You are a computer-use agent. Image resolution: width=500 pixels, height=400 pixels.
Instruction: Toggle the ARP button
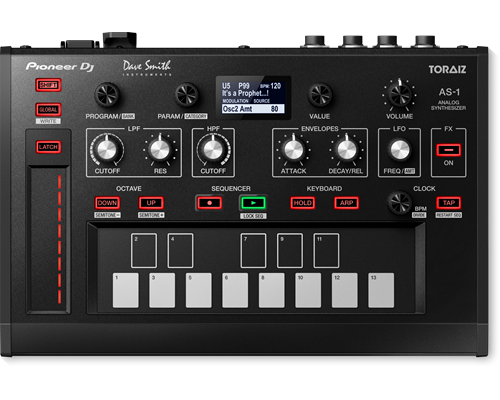(x=347, y=203)
